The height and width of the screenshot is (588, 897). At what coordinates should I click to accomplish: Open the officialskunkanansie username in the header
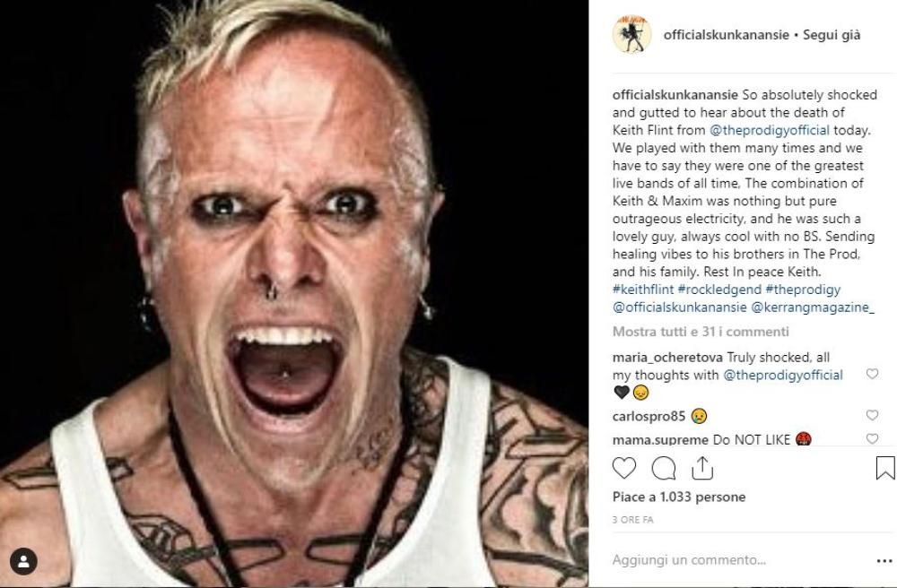(x=726, y=35)
